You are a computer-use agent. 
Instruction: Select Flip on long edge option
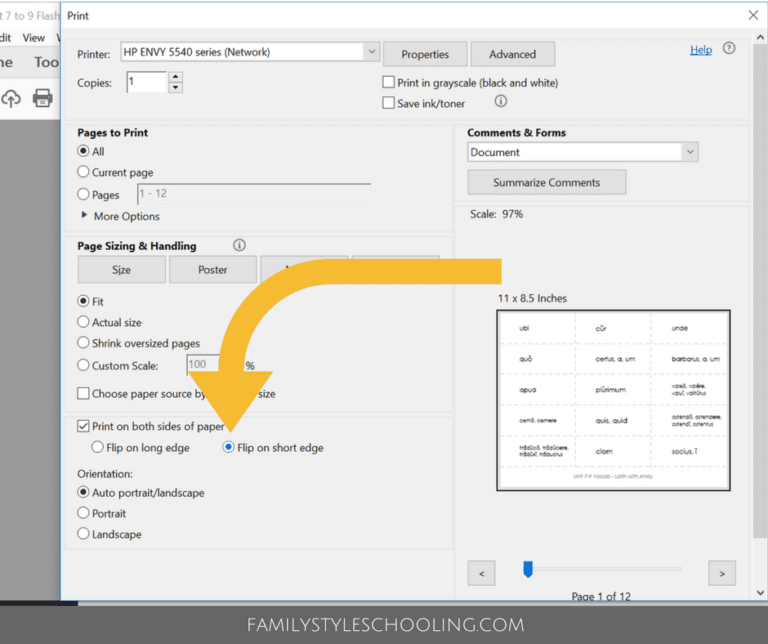(x=98, y=448)
